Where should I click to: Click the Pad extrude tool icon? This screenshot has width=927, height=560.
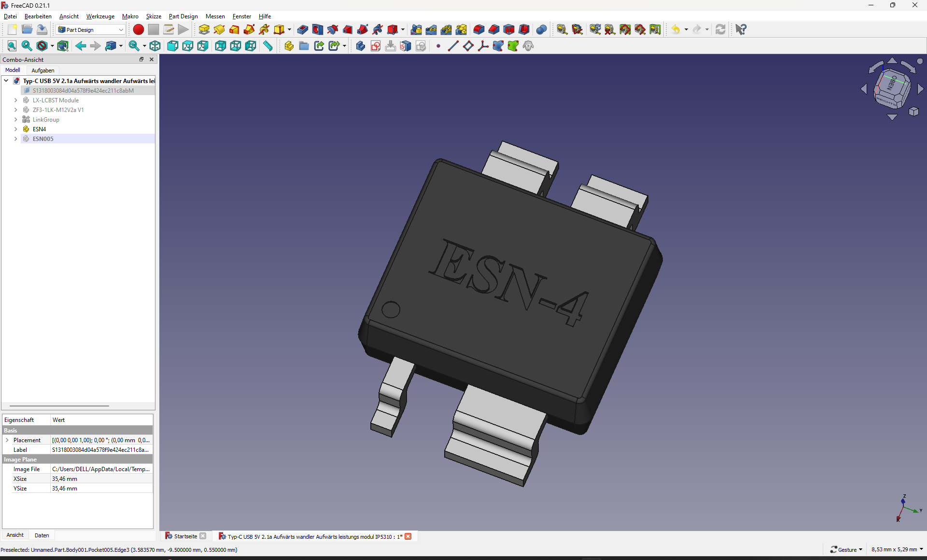[x=204, y=29]
